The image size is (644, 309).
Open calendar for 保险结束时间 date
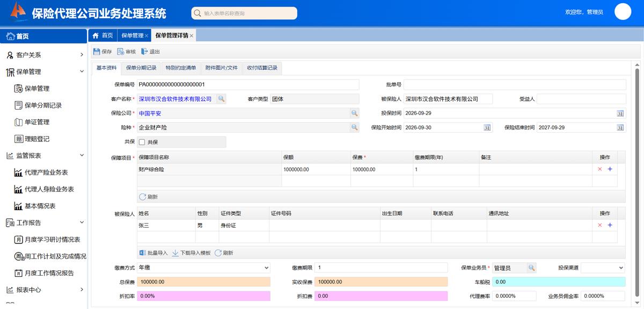click(620, 127)
